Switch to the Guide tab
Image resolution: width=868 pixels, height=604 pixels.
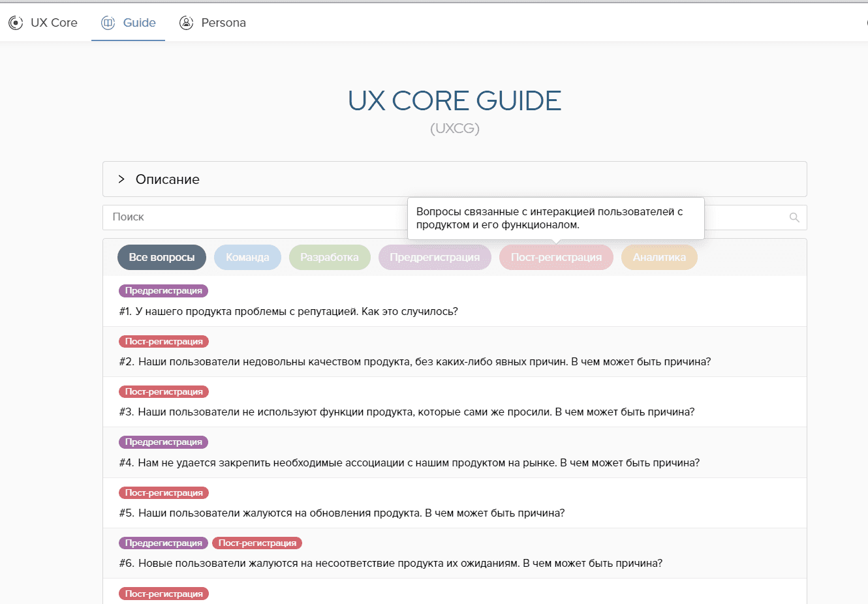tap(137, 22)
